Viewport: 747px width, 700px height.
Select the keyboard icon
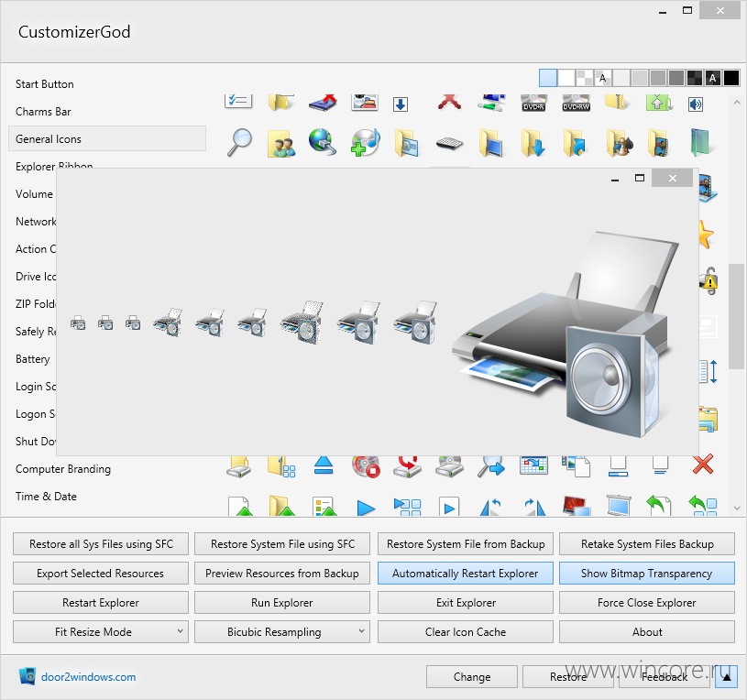(449, 142)
